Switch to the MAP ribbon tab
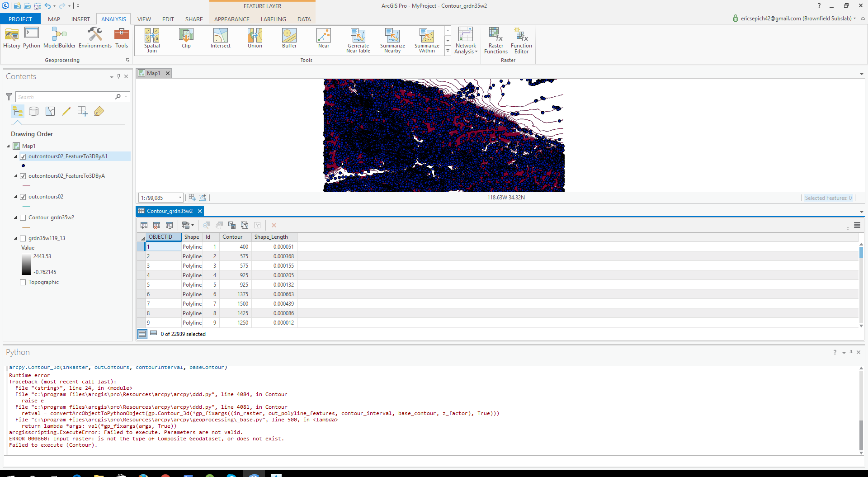Screen dimensions: 868x477 point(54,19)
